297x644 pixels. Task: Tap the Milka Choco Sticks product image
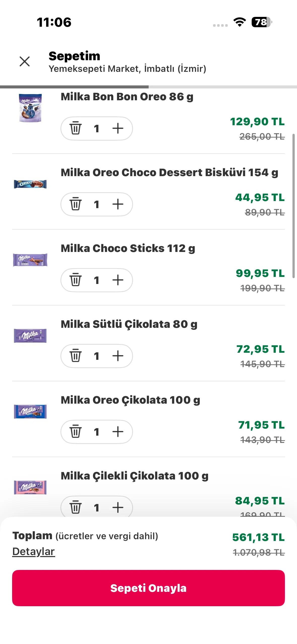pyautogui.click(x=30, y=260)
